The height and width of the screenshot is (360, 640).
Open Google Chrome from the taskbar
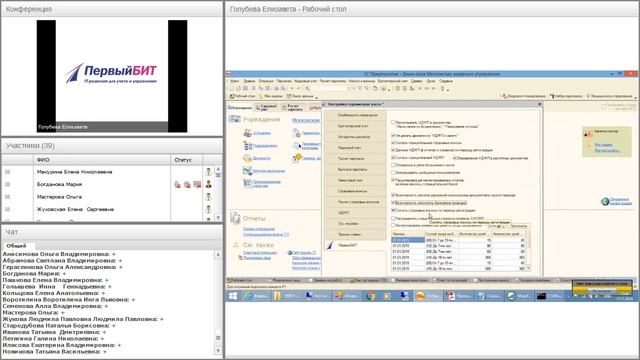(x=371, y=296)
